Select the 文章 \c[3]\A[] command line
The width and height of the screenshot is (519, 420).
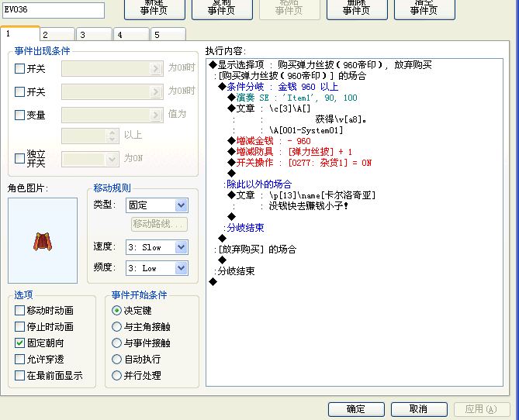click(x=269, y=108)
